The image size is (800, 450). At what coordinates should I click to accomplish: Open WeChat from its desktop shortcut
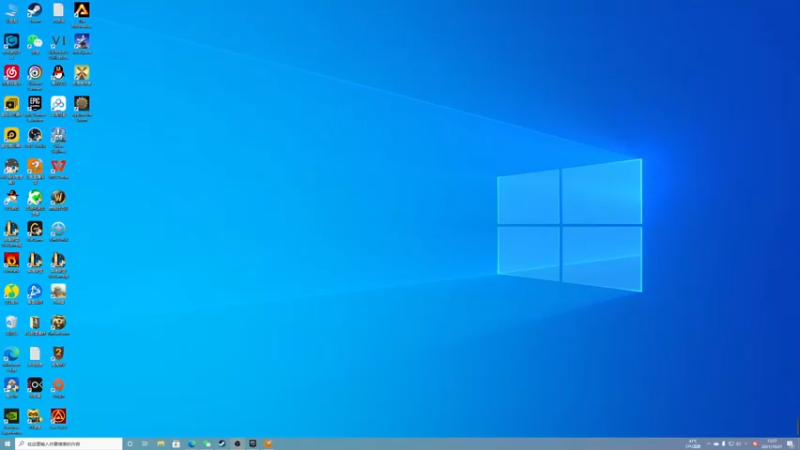[x=35, y=44]
